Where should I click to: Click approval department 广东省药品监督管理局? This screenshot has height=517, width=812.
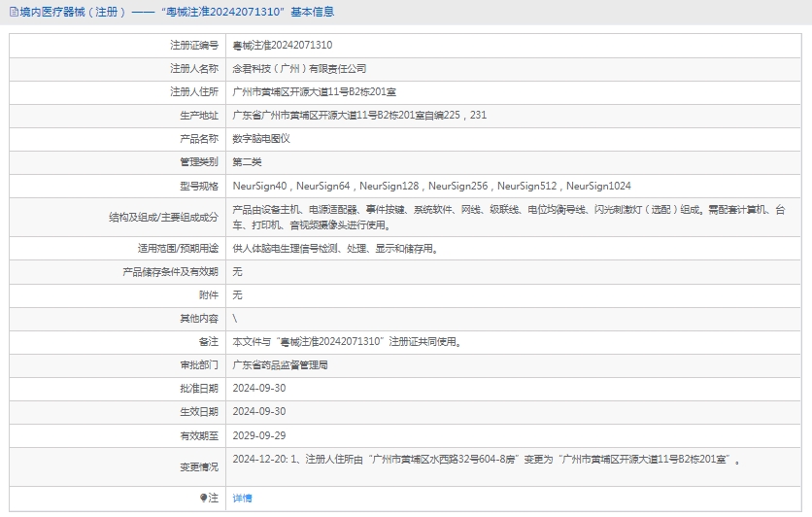pos(280,365)
